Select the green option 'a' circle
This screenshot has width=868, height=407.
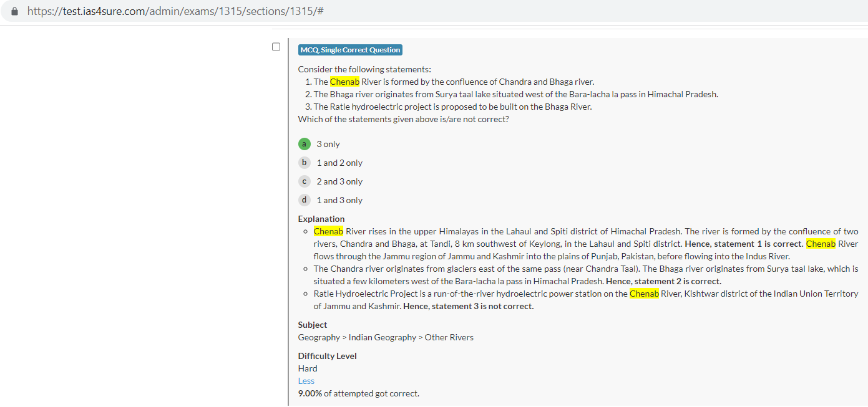[x=305, y=144]
